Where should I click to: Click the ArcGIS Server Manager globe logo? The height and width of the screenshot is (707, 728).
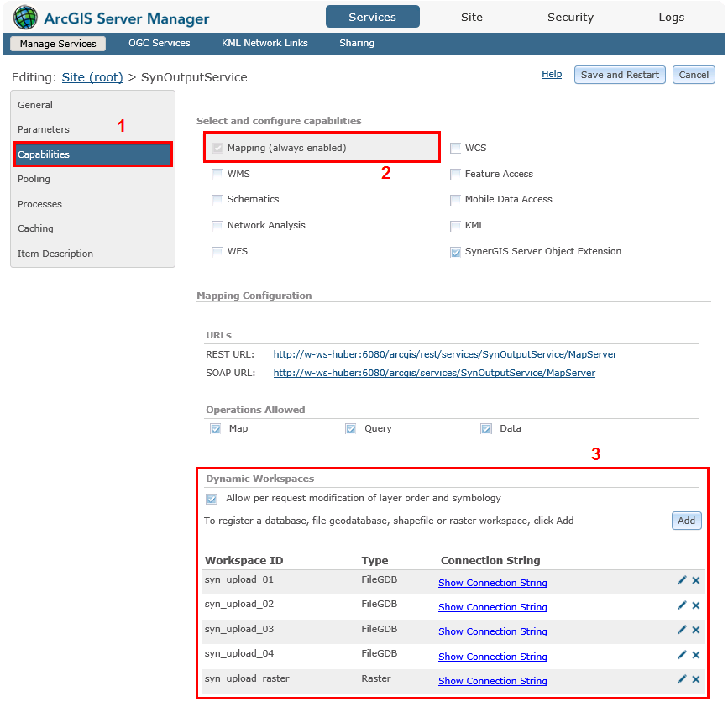pos(23,17)
